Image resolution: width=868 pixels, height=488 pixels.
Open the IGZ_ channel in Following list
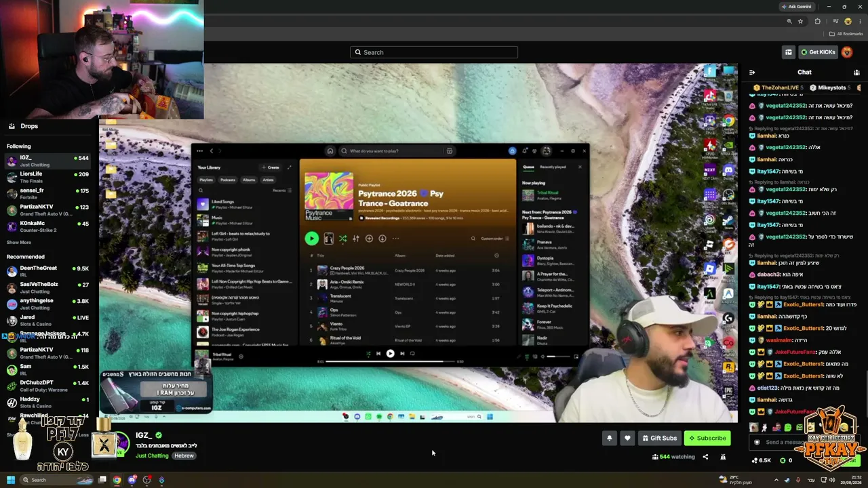[47, 161]
